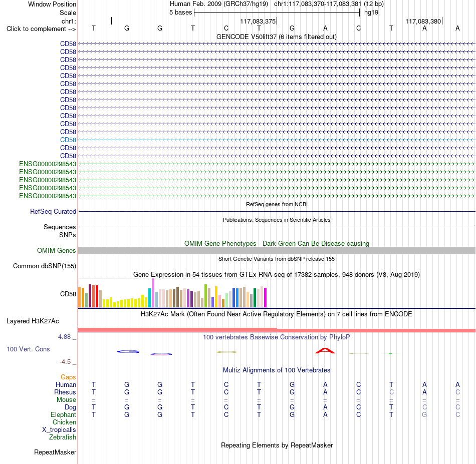Click the Mouse alignment row label
Image resolution: width=476 pixels, height=464 pixels.
(x=66, y=400)
